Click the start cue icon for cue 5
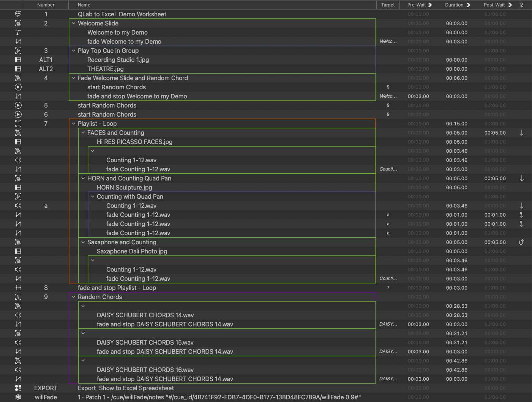Image resolution: width=532 pixels, height=402 pixels. (x=18, y=105)
